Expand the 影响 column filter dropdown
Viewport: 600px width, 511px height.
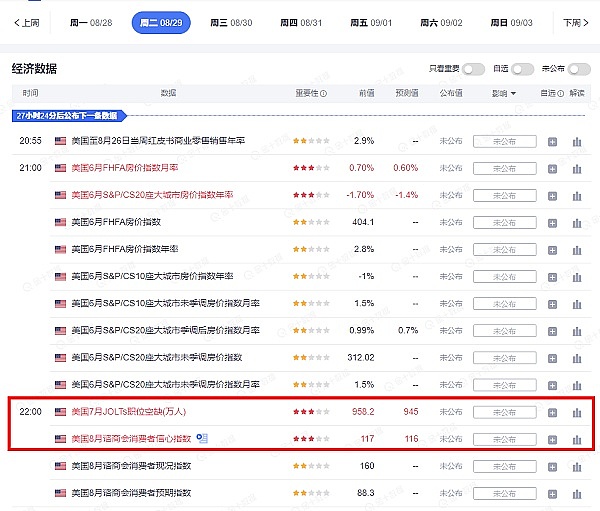(x=503, y=93)
